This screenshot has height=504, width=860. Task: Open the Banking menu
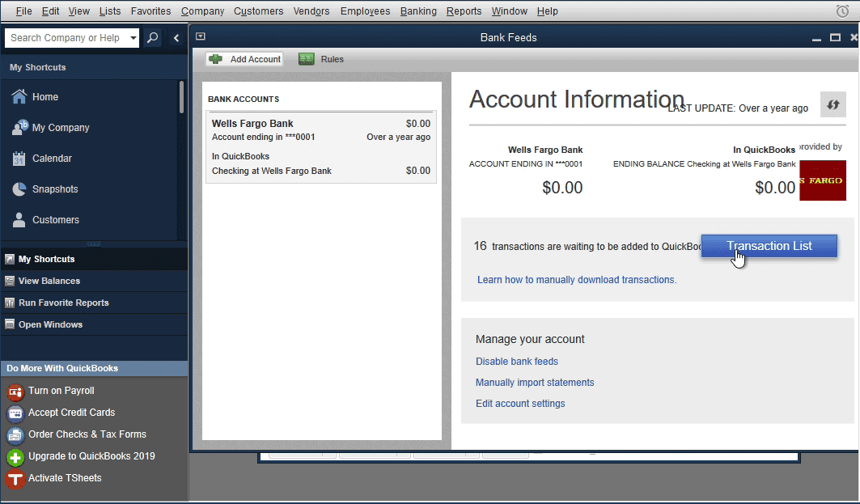(418, 11)
